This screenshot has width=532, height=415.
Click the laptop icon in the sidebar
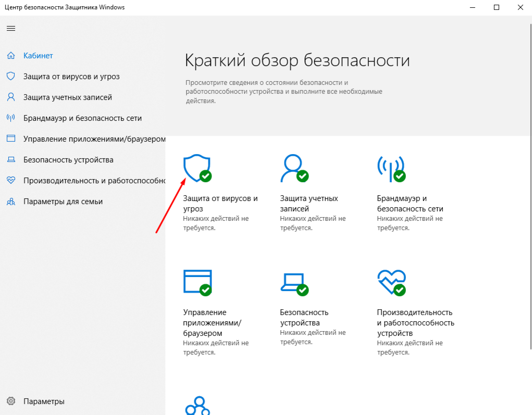pyautogui.click(x=11, y=159)
